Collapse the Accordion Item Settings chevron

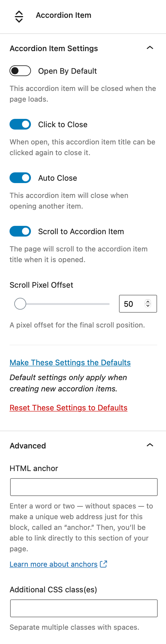click(x=150, y=48)
